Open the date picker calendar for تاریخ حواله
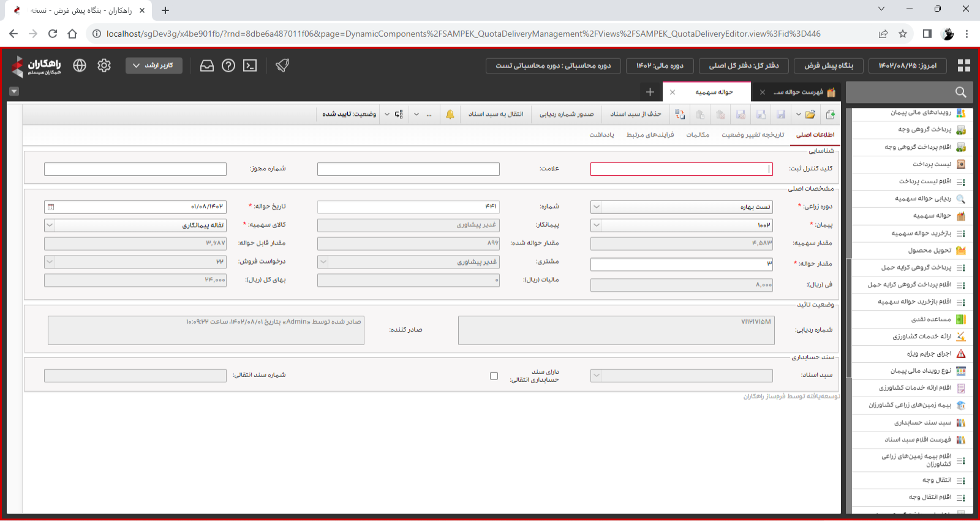The image size is (980, 521). point(50,207)
